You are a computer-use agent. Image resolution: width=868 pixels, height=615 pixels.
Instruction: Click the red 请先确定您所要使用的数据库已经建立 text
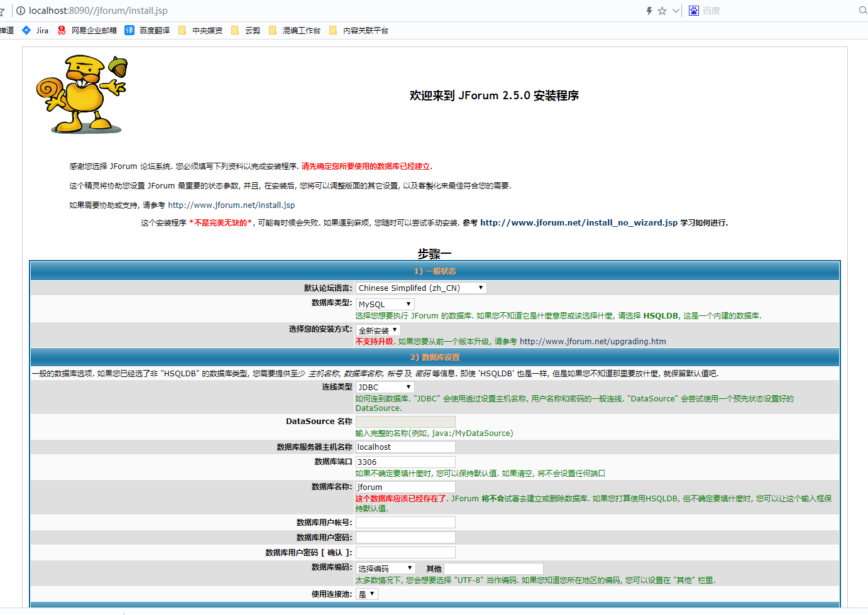click(366, 166)
